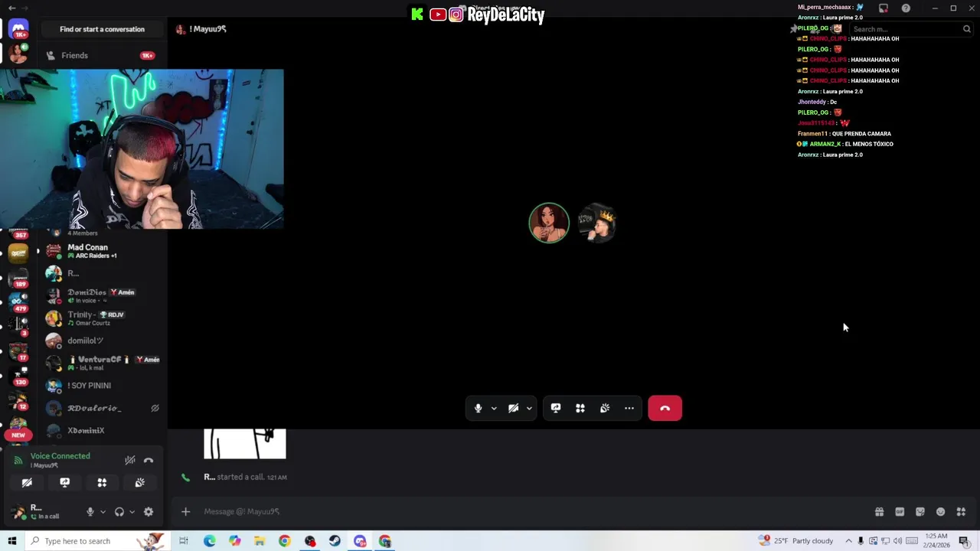Viewport: 980px width, 551px height.
Task: Open XdominiX conversation
Action: (x=102, y=431)
